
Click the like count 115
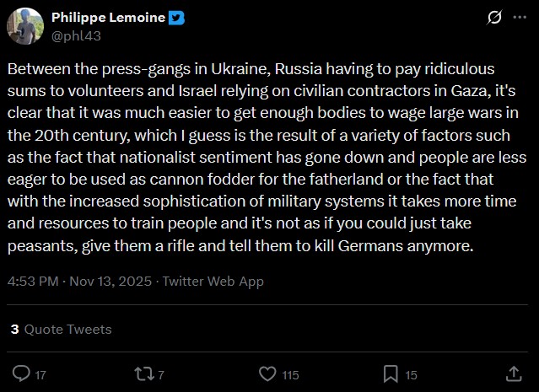(x=290, y=375)
